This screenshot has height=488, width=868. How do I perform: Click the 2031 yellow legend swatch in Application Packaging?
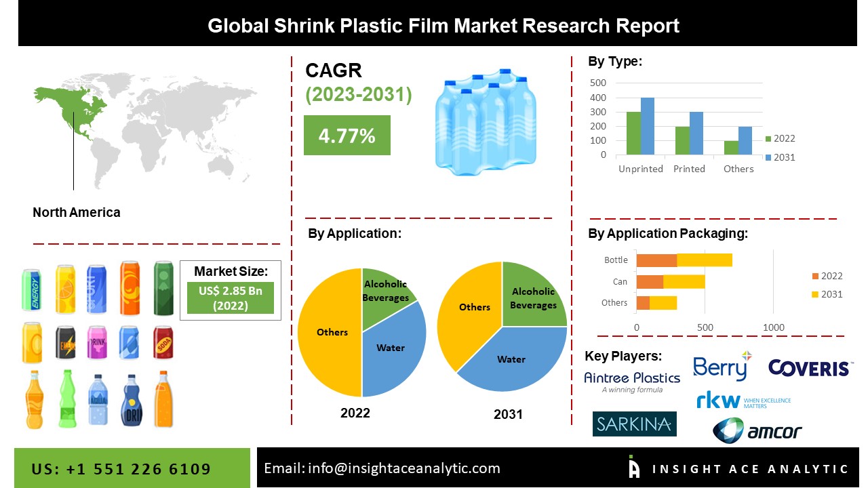click(815, 295)
